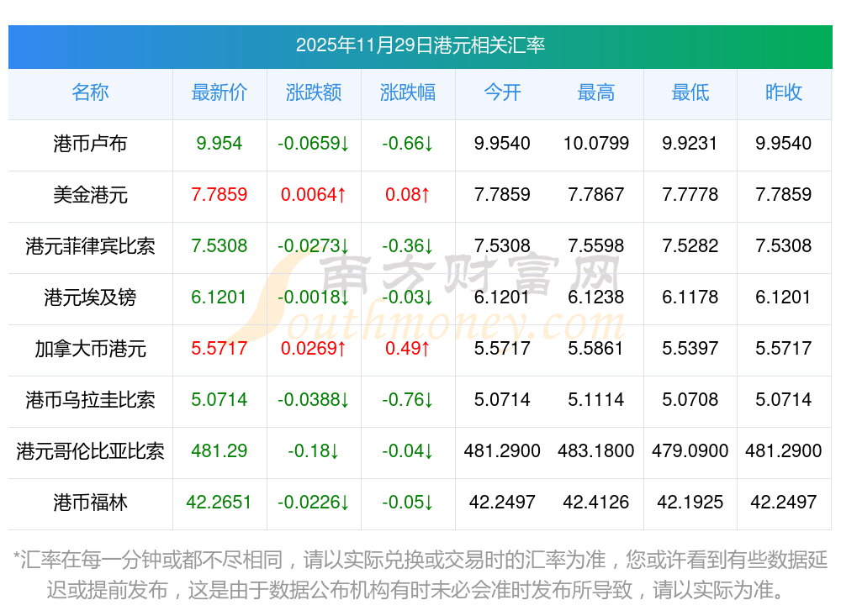Select the '港元哥伦比亚比索' row name
Screen dimensions: 841x616
click(x=90, y=451)
